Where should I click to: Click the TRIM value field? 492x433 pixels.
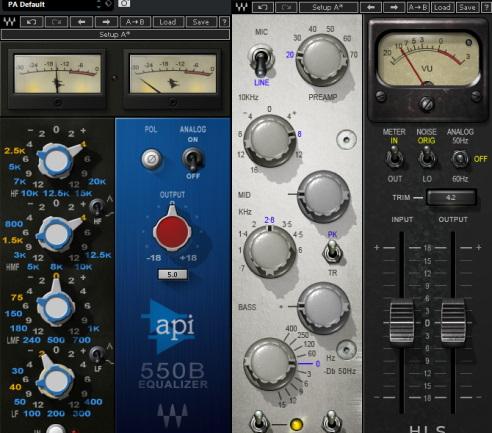tap(451, 198)
